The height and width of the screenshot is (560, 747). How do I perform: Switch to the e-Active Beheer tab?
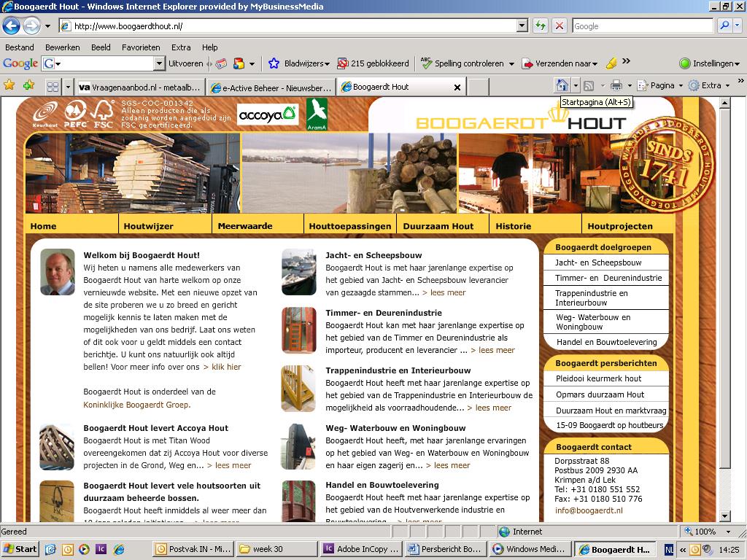[x=271, y=87]
